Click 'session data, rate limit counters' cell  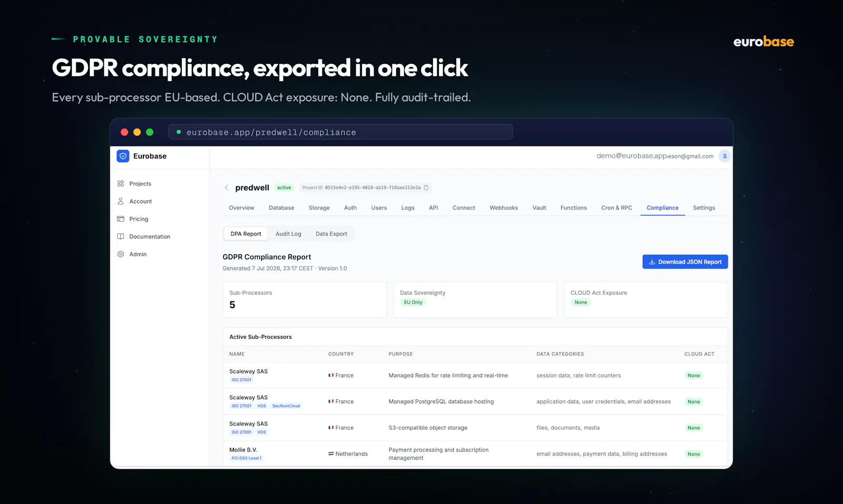pos(579,375)
